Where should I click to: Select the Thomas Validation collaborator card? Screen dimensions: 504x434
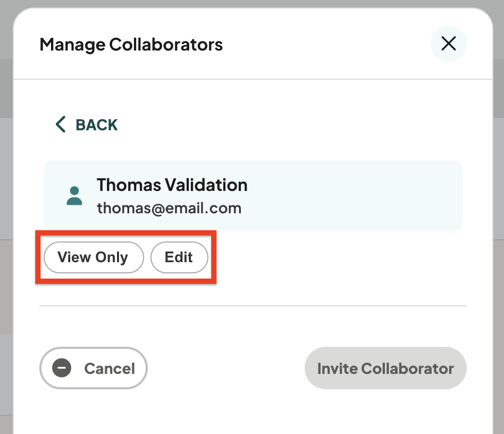pyautogui.click(x=253, y=196)
